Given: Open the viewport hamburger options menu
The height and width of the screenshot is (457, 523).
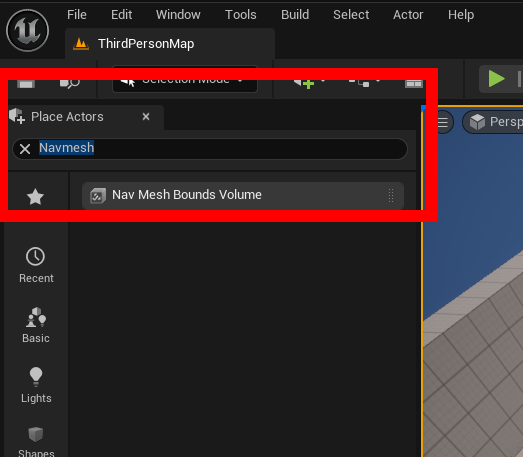Looking at the screenshot, I should pos(444,122).
